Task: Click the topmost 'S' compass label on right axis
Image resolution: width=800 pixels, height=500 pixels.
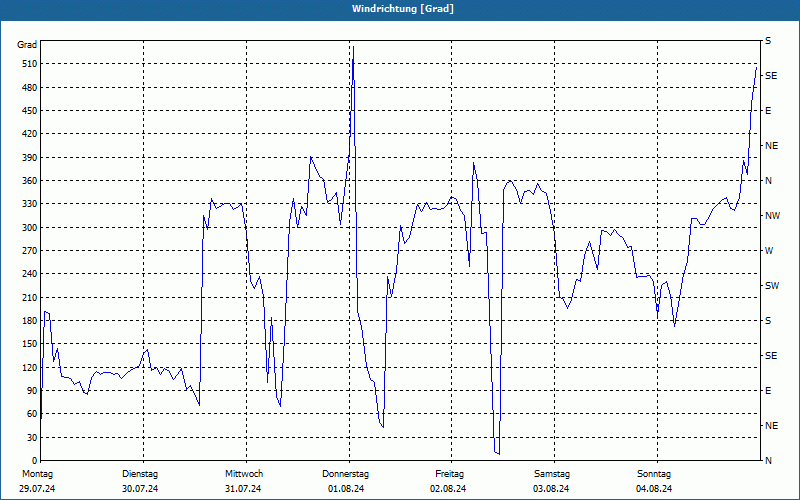Action: [768, 41]
